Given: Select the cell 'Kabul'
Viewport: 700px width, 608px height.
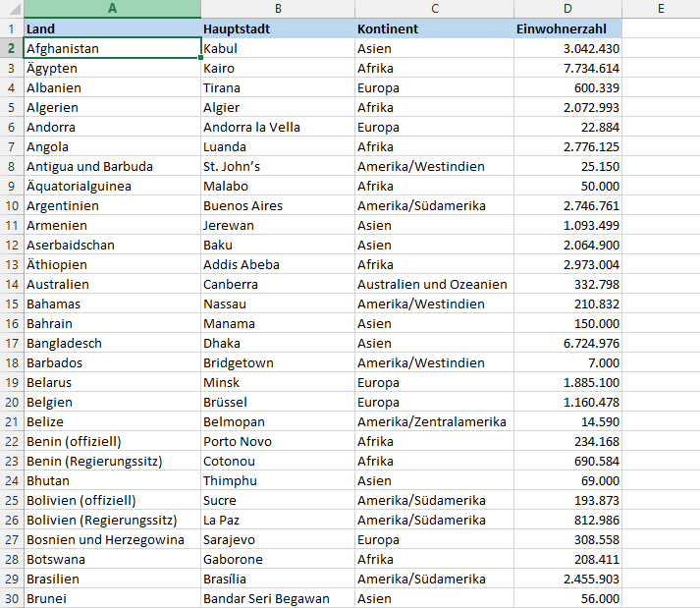Looking at the screenshot, I should [278, 48].
